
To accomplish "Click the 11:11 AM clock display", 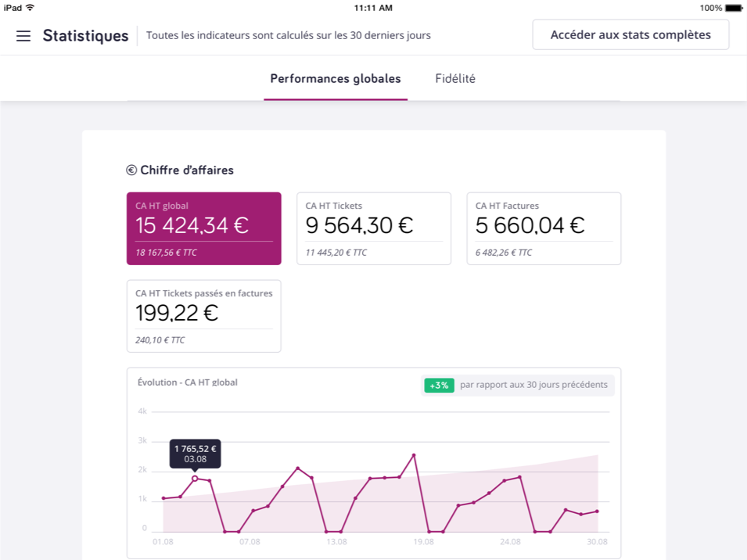I will coord(373,7).
